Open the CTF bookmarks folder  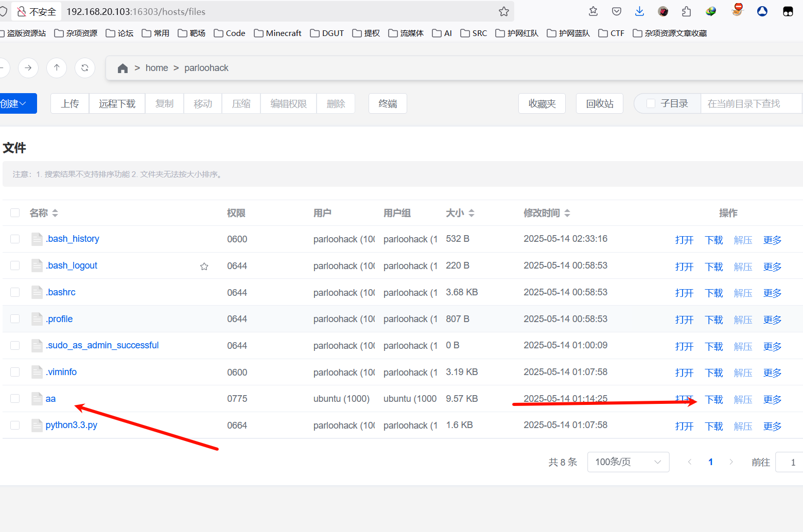611,33
